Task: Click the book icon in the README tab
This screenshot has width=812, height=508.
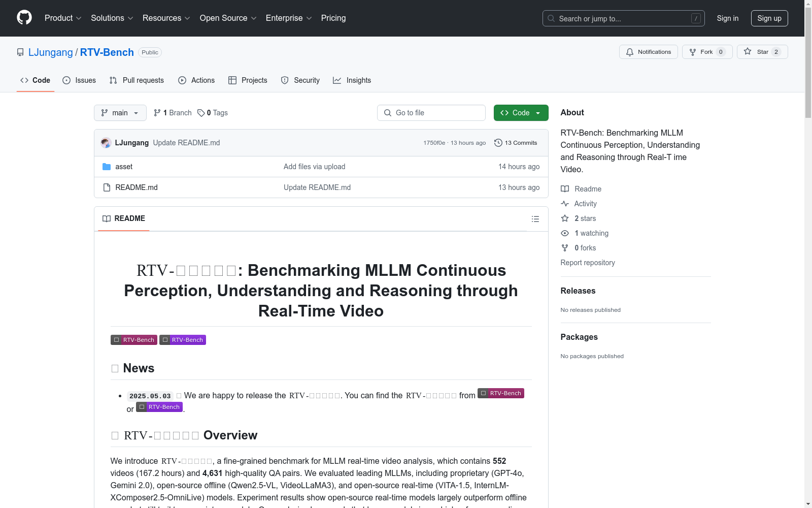Action: tap(107, 218)
